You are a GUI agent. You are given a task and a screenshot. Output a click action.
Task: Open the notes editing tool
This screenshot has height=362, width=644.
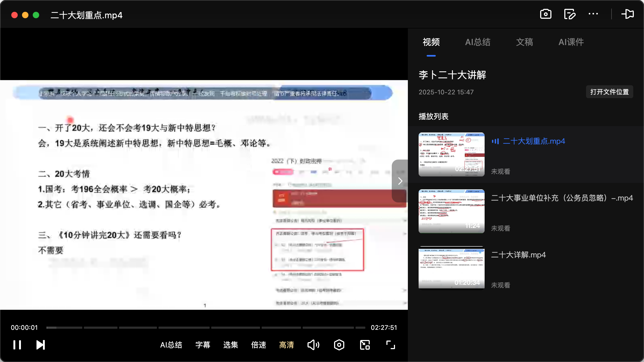click(570, 14)
